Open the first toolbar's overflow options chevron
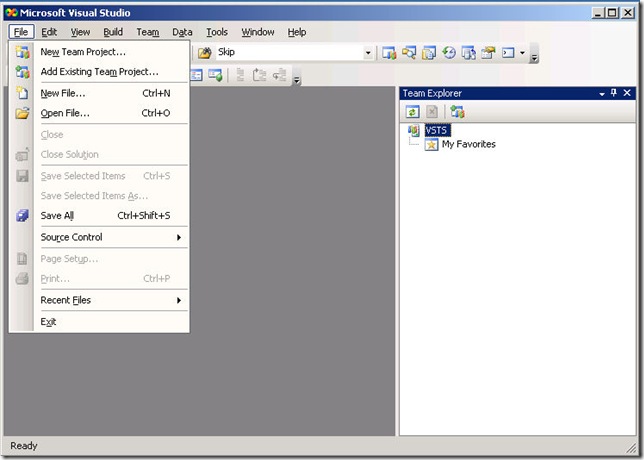Image resolution: width=644 pixels, height=460 pixels. click(534, 58)
